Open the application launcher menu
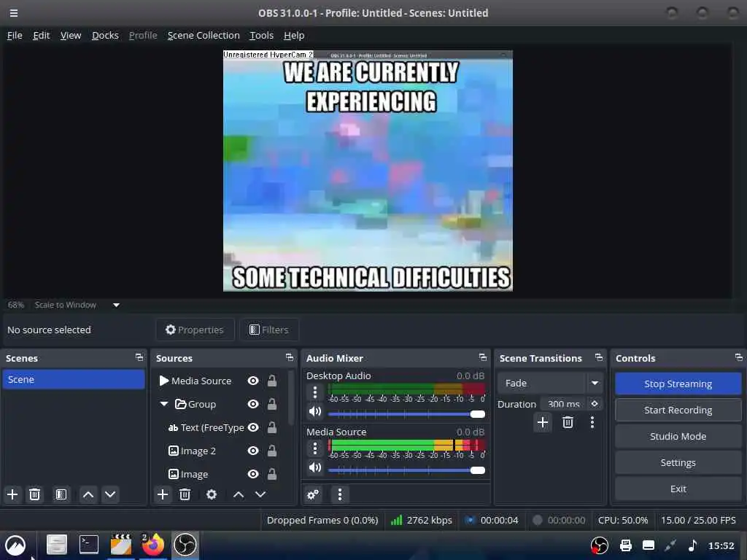Image resolution: width=747 pixels, height=560 pixels. 15,545
